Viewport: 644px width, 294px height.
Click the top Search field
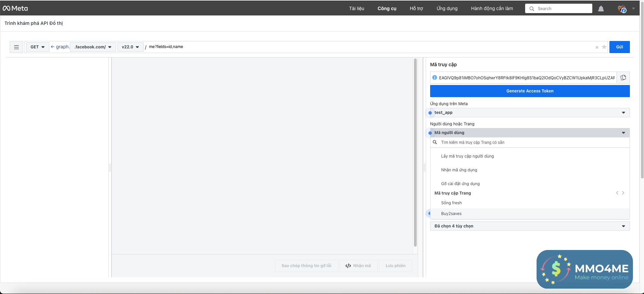559,9
